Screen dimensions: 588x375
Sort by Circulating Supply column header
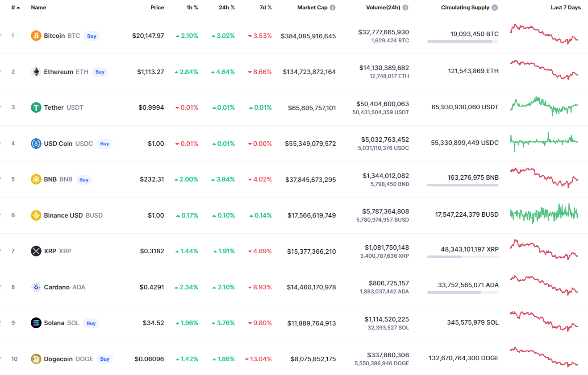pyautogui.click(x=465, y=8)
